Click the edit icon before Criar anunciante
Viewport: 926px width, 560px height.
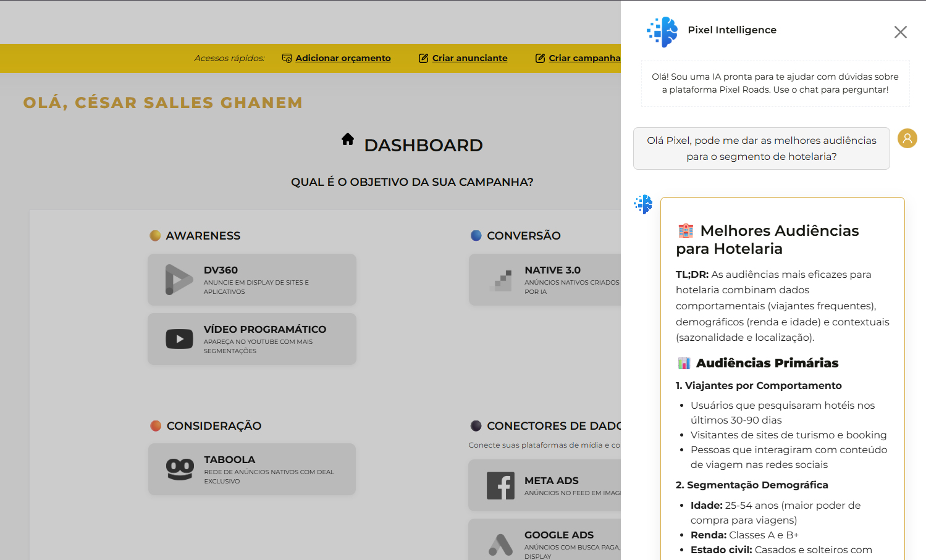coord(423,58)
